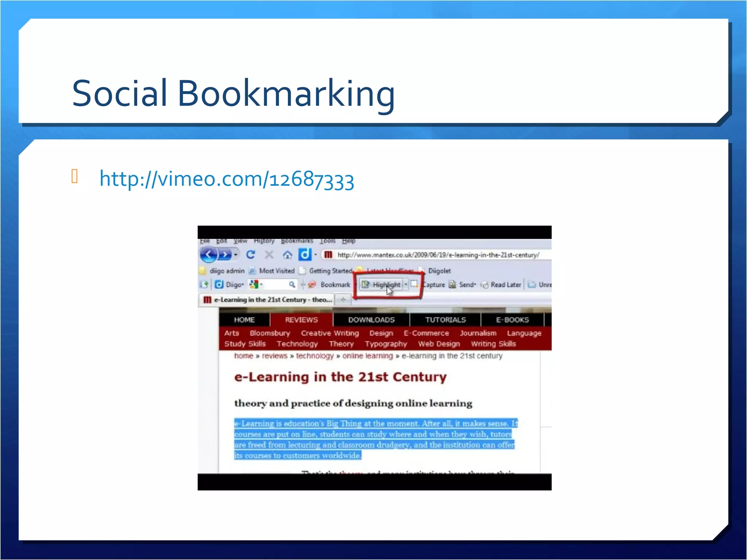Click the 'online learning' breadcrumb link
747x560 pixels.
[367, 356]
